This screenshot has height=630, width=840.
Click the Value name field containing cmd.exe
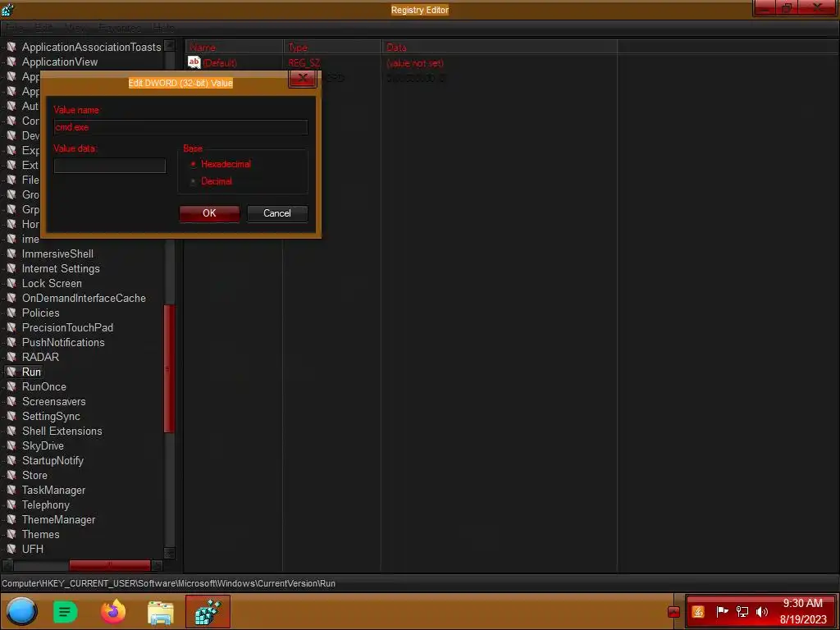pos(180,127)
